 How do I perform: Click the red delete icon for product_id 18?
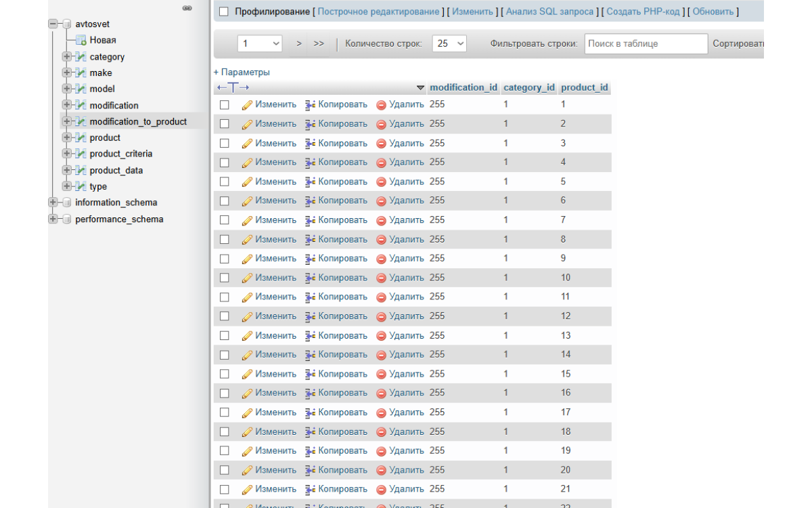(381, 432)
